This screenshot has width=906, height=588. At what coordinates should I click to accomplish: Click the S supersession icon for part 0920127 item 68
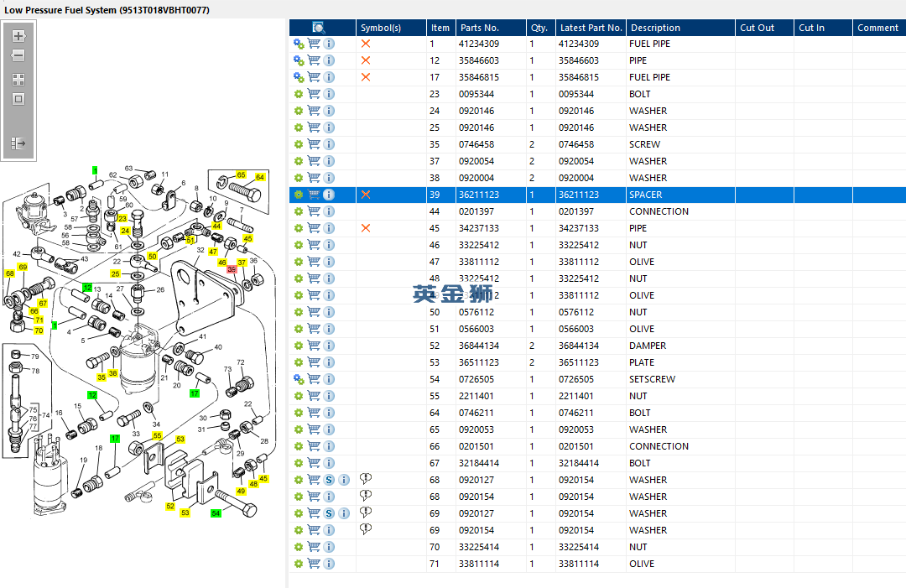tap(329, 480)
